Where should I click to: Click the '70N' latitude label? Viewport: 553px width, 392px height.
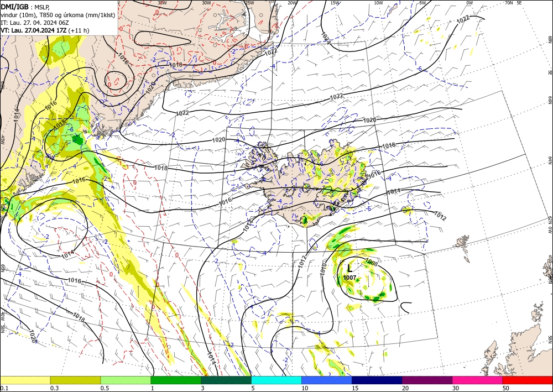(x=509, y=2)
